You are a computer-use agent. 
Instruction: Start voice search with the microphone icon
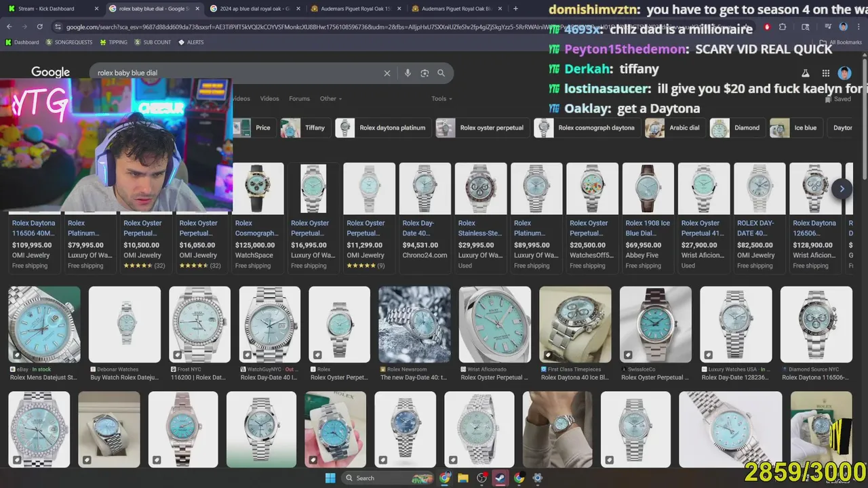(408, 73)
